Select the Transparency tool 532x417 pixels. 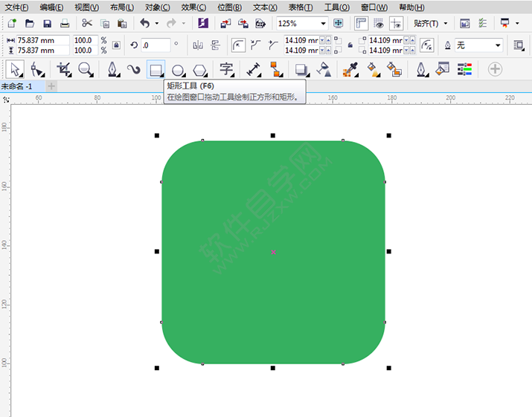click(x=324, y=70)
